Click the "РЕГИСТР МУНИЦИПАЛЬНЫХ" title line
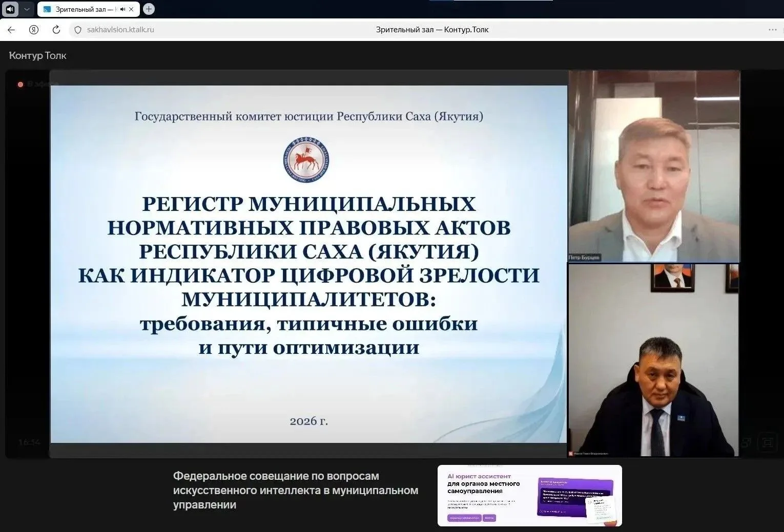Screen dimensions: 784x532 [309, 204]
